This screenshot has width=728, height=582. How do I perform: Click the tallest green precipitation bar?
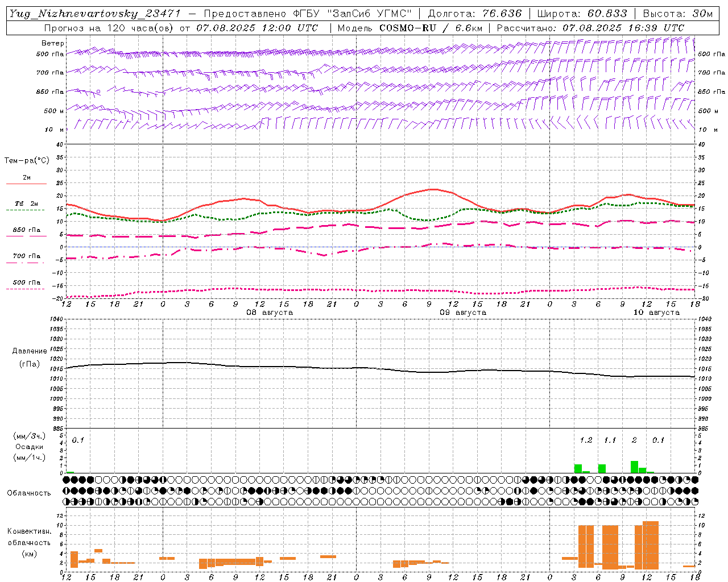[634, 467]
